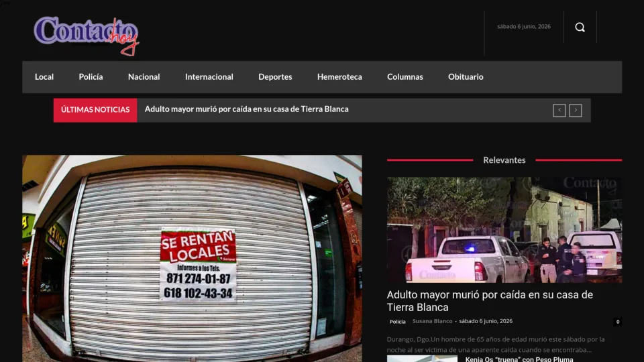Click the comment count badge 0
The width and height of the screenshot is (644, 362).
click(618, 322)
